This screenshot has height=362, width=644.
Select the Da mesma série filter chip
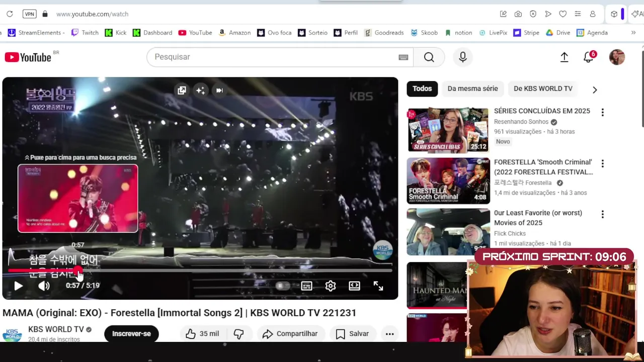pos(472,88)
